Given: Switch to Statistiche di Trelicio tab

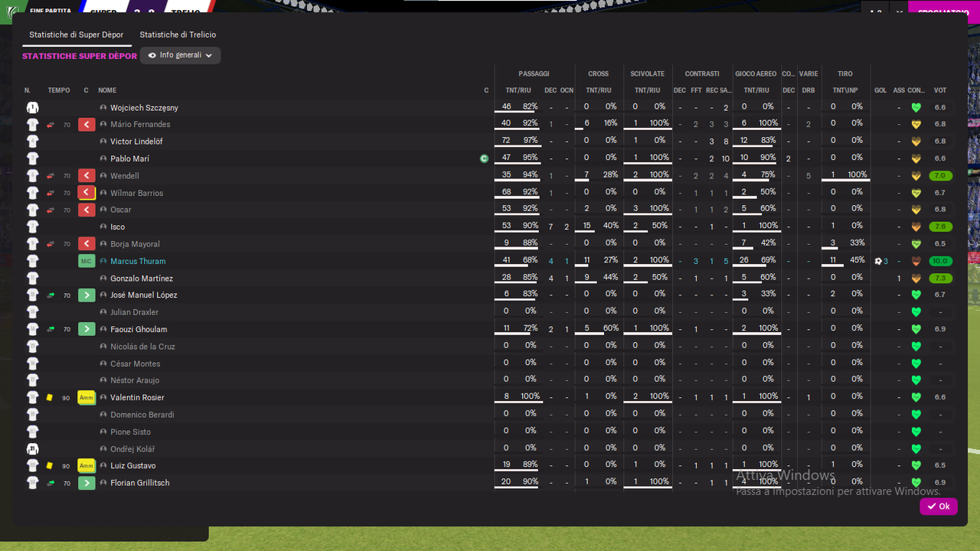Looking at the screenshot, I should tap(178, 35).
